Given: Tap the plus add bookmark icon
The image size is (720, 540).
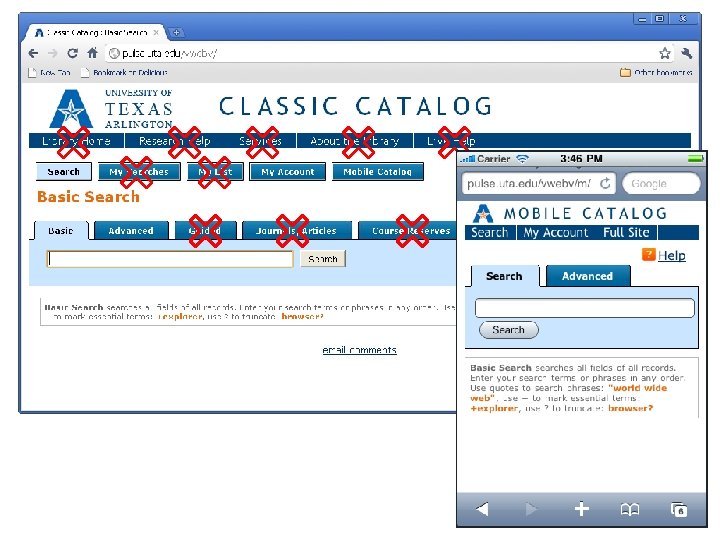Looking at the screenshot, I should (581, 509).
